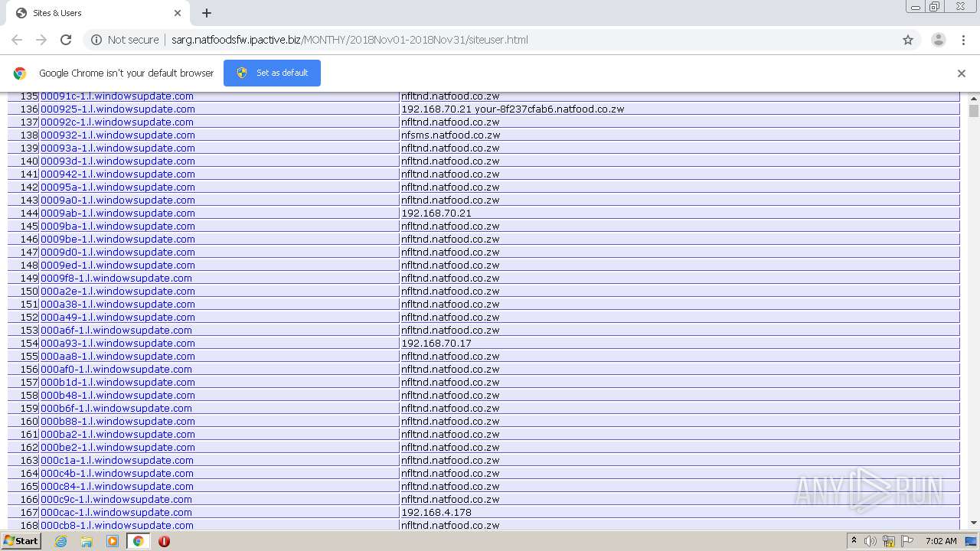
Task: Open link 000932-1.l.windowsupdate.com
Action: 118,135
